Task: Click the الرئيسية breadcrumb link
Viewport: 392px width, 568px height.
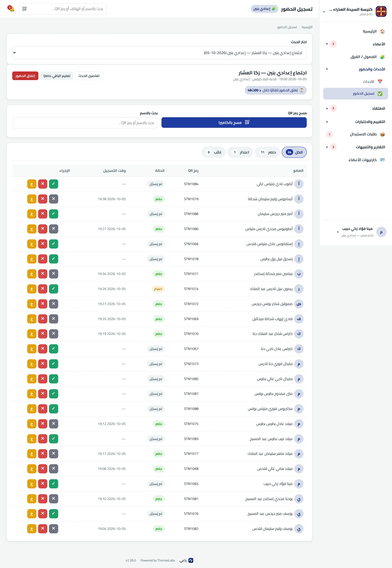Action: pos(307,27)
